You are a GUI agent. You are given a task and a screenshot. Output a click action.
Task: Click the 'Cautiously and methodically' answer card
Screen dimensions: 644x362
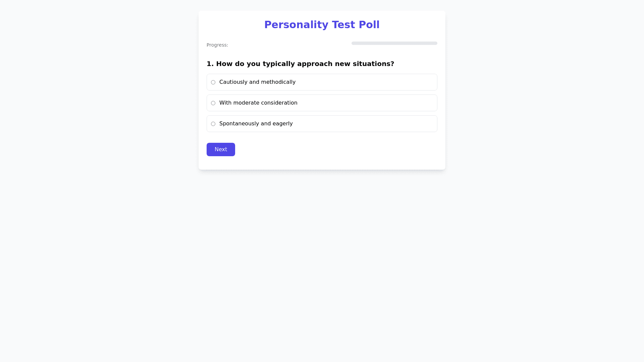(322, 82)
